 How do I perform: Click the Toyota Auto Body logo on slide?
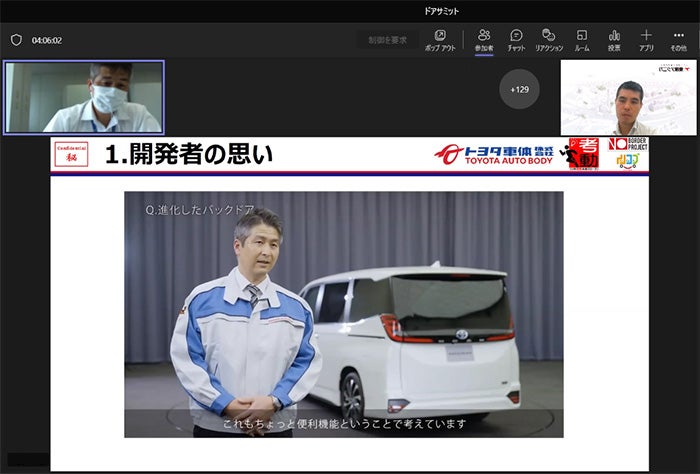pos(494,154)
